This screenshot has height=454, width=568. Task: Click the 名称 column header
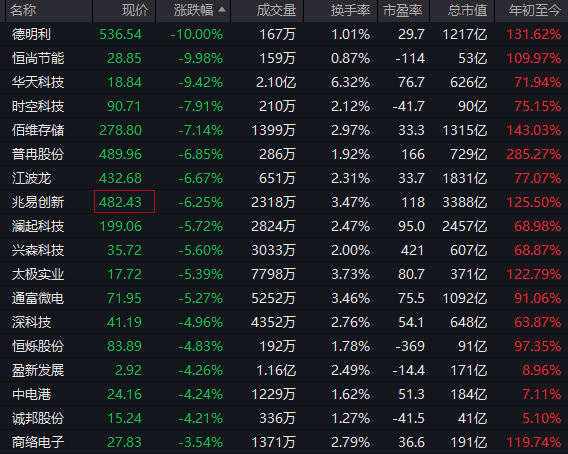click(23, 11)
